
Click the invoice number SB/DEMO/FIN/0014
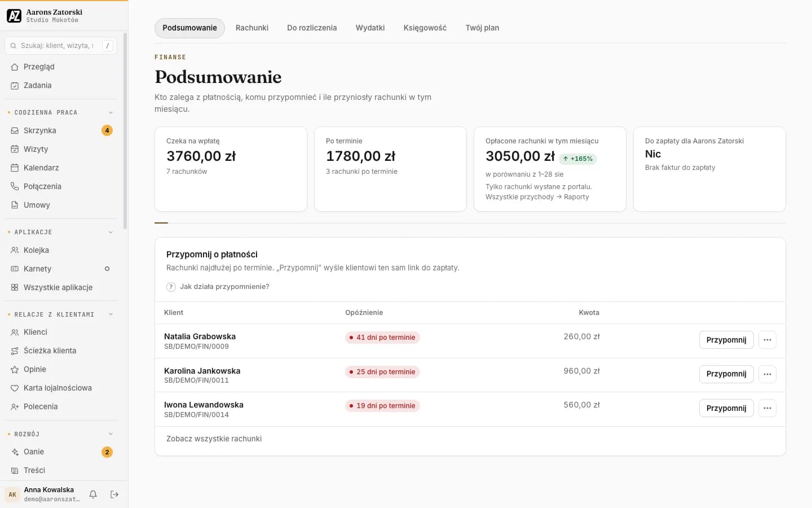click(196, 415)
